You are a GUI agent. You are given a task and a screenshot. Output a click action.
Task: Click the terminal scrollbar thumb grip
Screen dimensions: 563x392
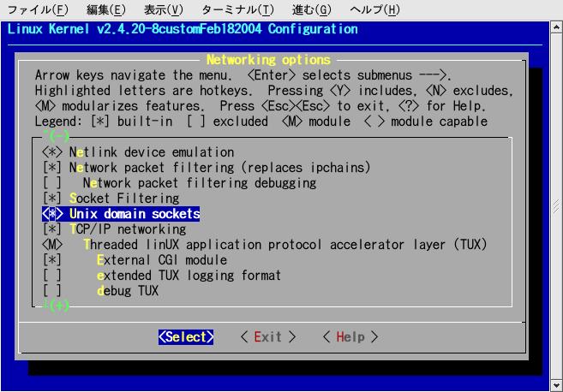(x=556, y=206)
